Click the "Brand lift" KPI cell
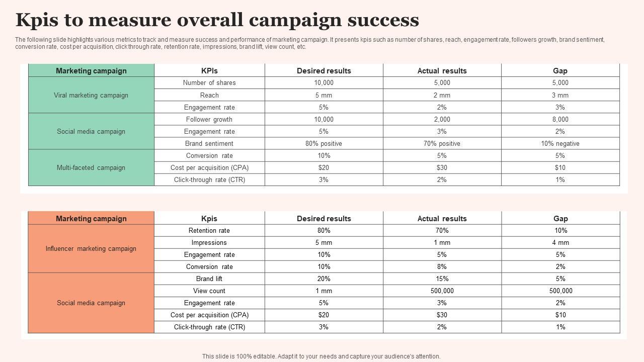 pyautogui.click(x=209, y=279)
